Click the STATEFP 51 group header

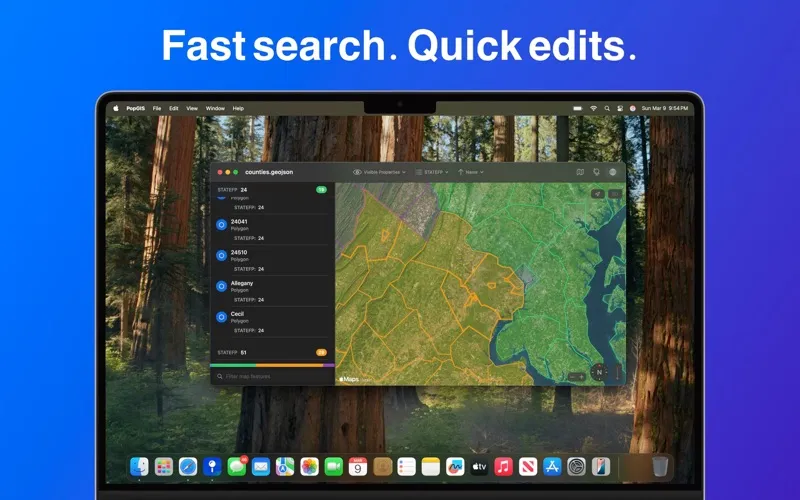[272, 353]
